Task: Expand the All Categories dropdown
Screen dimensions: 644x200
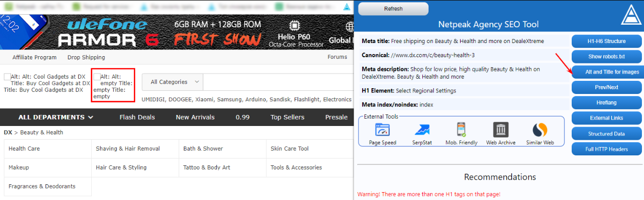Action: [x=173, y=82]
